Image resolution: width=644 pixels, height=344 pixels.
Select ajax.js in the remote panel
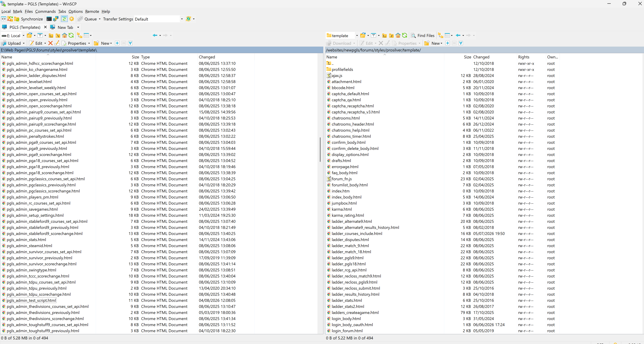coord(337,75)
